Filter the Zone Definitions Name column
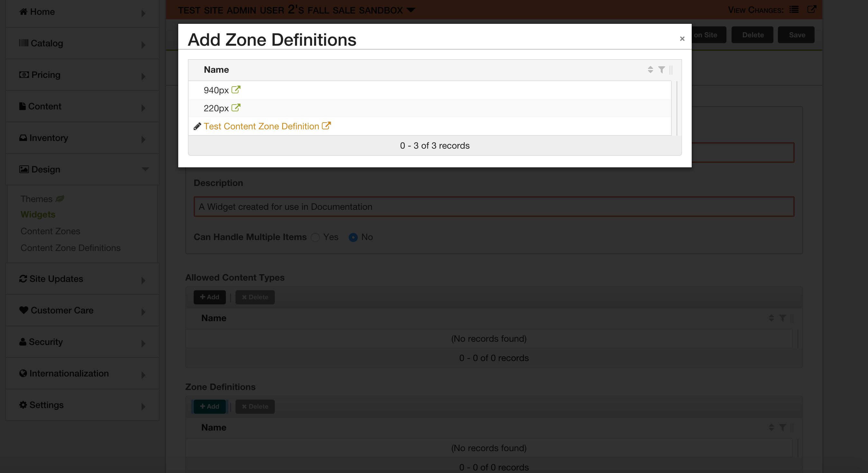This screenshot has height=473, width=868. coord(782,428)
